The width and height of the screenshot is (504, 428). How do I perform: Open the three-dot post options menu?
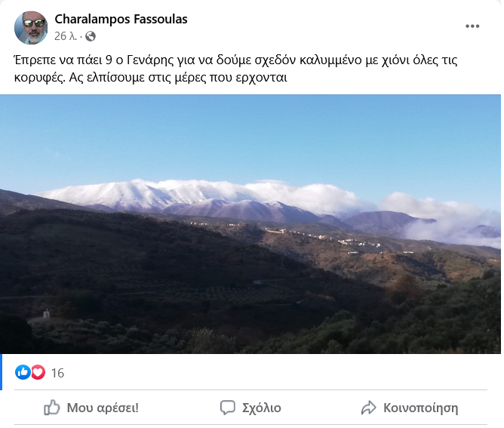[472, 26]
